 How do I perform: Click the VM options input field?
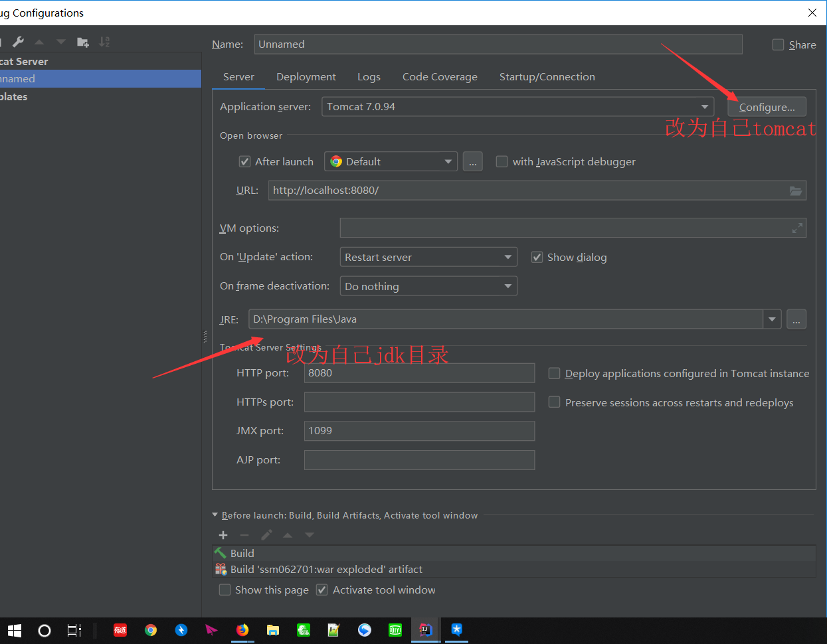pyautogui.click(x=573, y=228)
